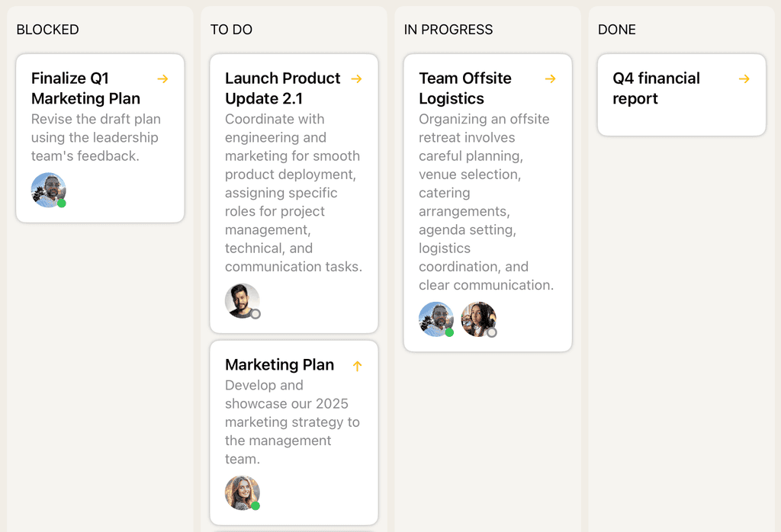Click assignee avatar on Finalize Q1 Marketing Plan
Screen dimensions: 781x532
click(48, 190)
